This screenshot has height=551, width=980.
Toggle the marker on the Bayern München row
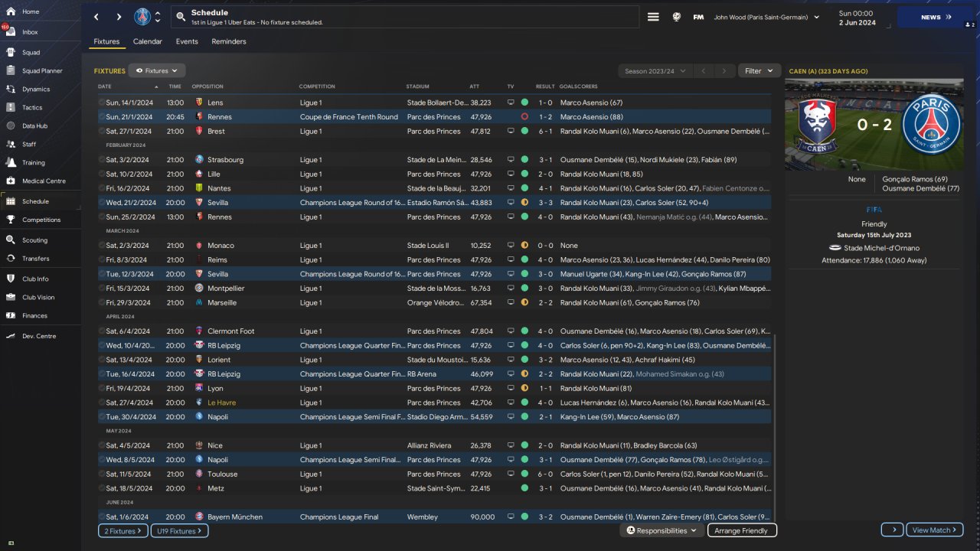click(102, 517)
